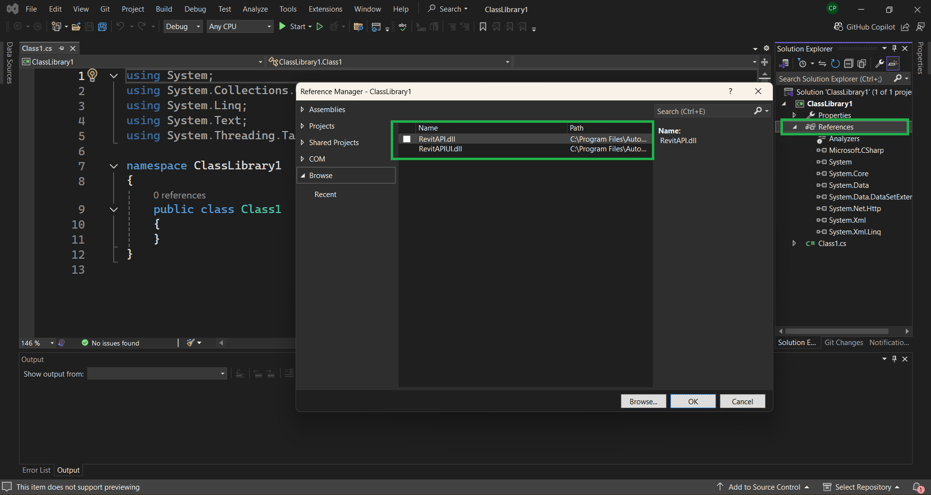Select the RevitAPIUI.dll row
Image resolution: width=931 pixels, height=495 pixels.
coord(525,149)
